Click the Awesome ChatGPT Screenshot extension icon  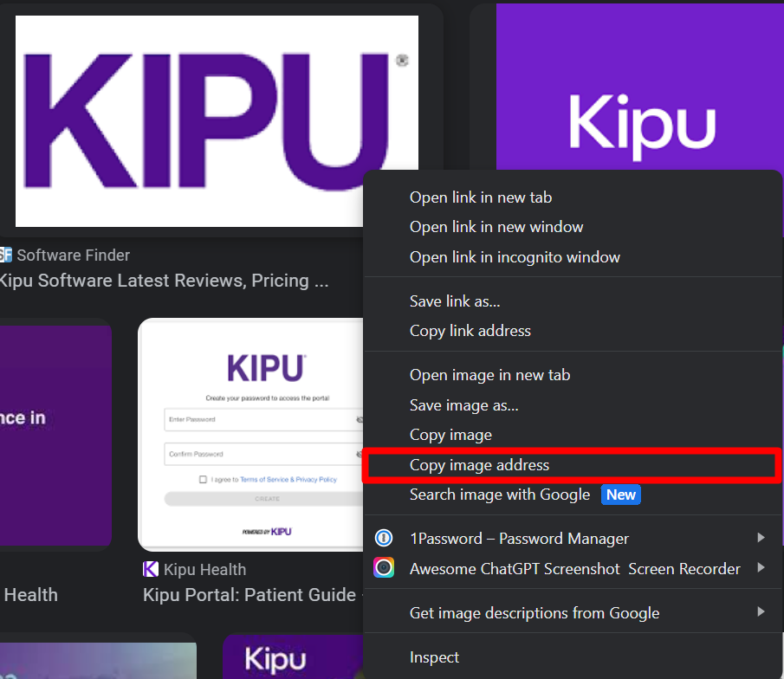tap(384, 569)
